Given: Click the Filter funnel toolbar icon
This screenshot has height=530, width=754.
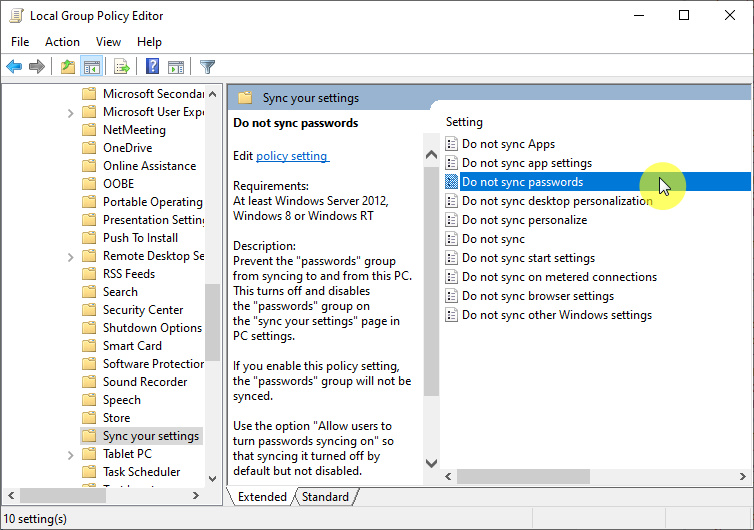Looking at the screenshot, I should (x=207, y=67).
